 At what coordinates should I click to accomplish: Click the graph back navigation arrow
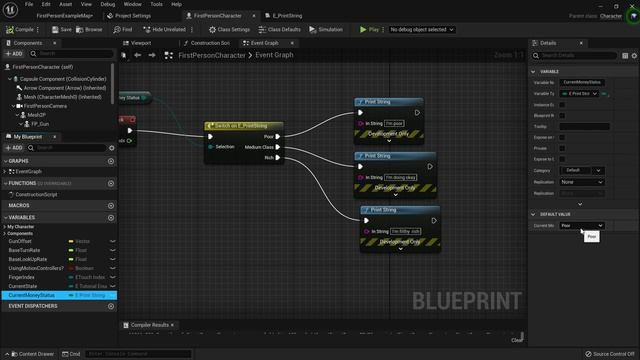[x=138, y=55]
